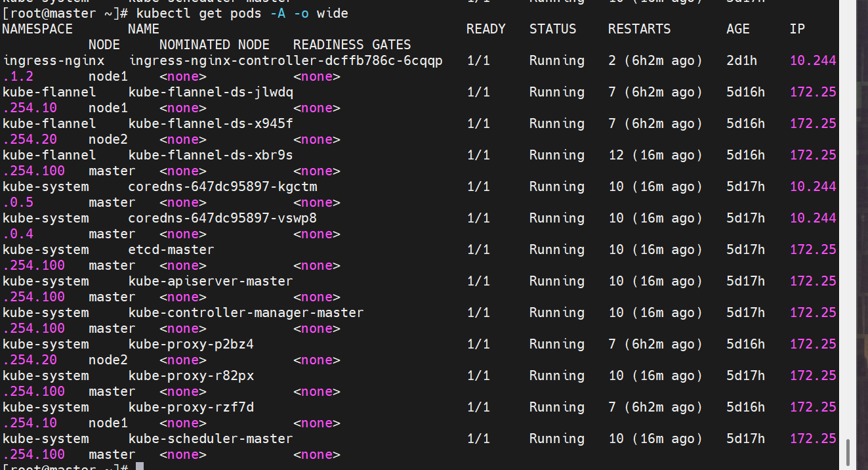Click the IP fragment .0.5
The height and width of the screenshot is (470, 868).
18,202
